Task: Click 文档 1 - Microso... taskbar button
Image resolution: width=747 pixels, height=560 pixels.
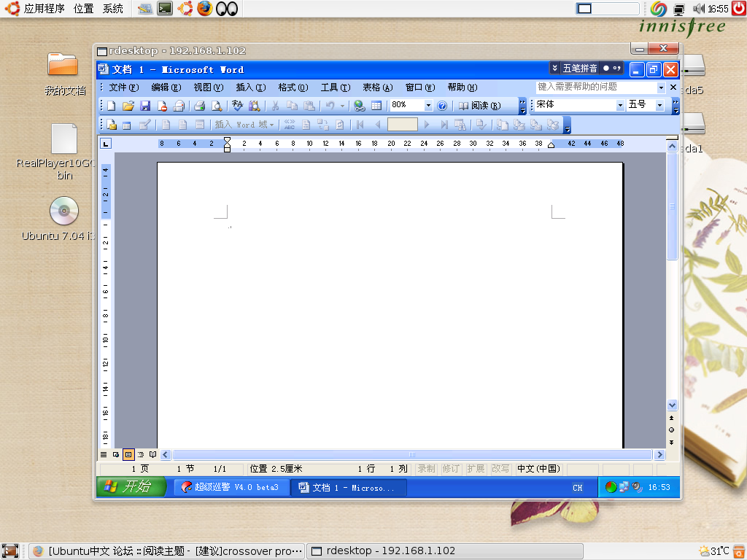Action: pyautogui.click(x=349, y=488)
